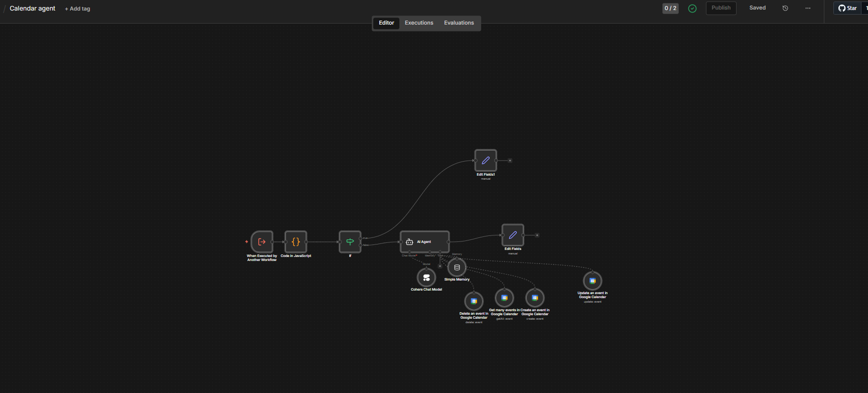Select the Edit Fields node after AI Agent
Image resolution: width=868 pixels, height=393 pixels.
(513, 235)
